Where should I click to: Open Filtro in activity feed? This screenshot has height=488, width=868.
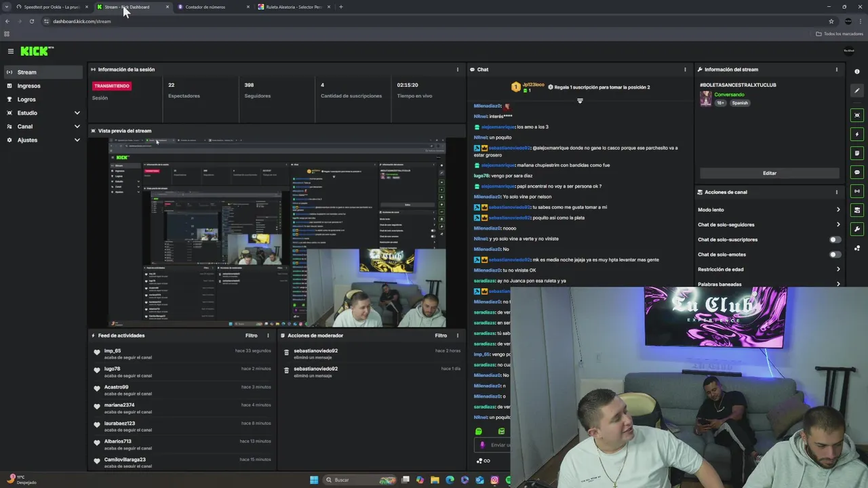click(x=252, y=335)
